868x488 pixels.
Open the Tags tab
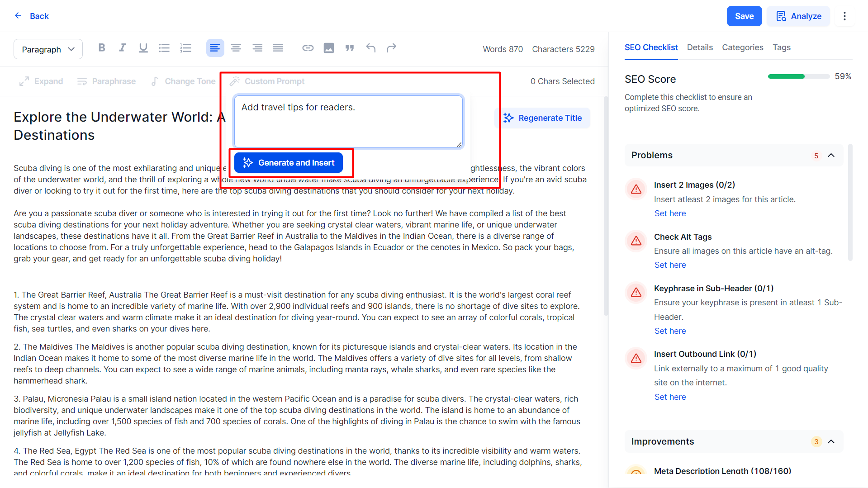click(782, 47)
